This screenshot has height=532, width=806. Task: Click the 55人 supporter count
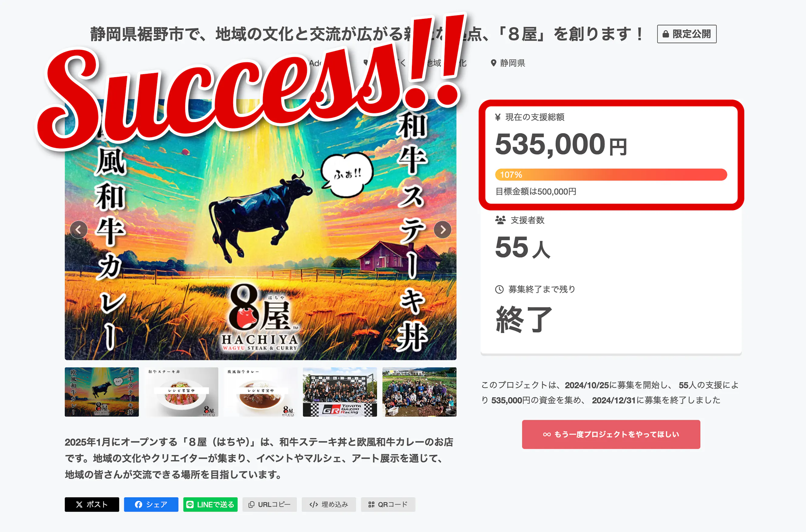[x=522, y=248]
